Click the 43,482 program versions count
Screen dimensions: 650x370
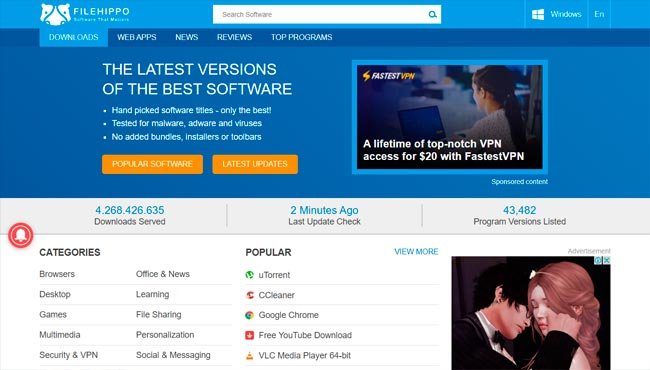click(519, 210)
